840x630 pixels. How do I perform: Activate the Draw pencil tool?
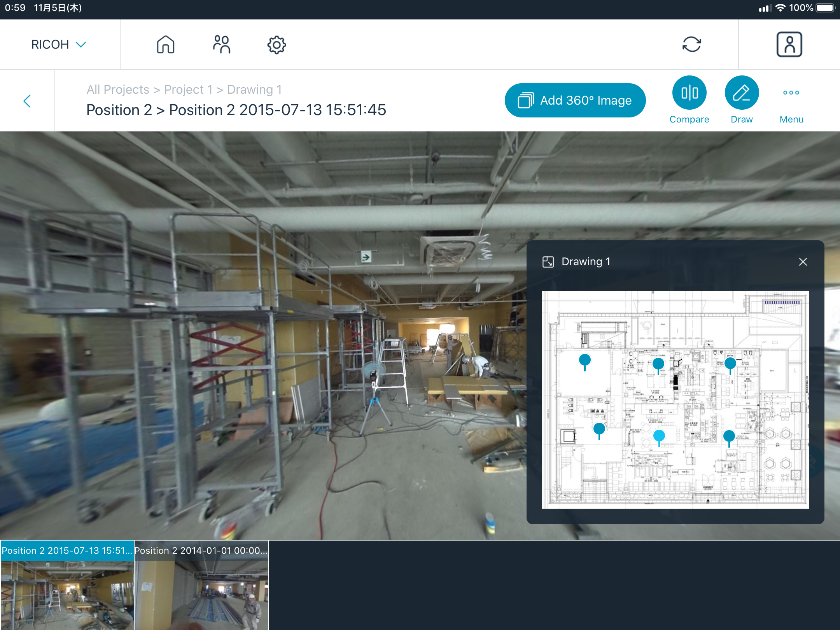(x=742, y=93)
